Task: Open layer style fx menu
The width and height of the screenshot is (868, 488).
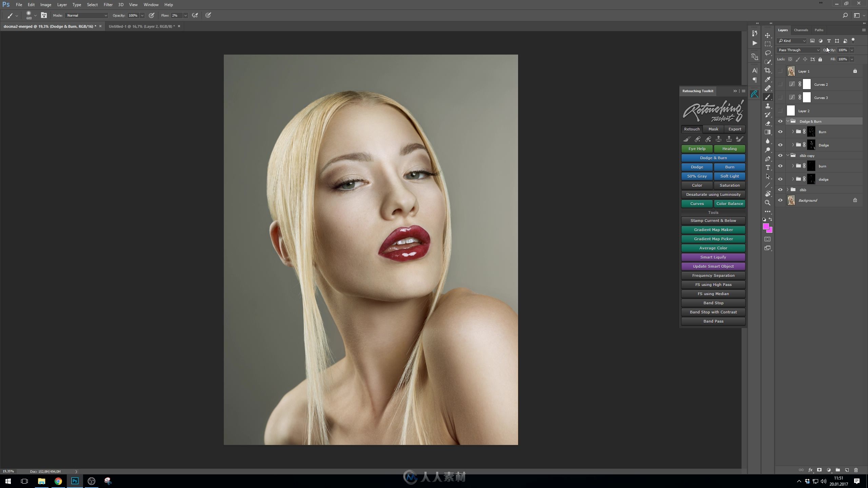Action: pos(810,470)
